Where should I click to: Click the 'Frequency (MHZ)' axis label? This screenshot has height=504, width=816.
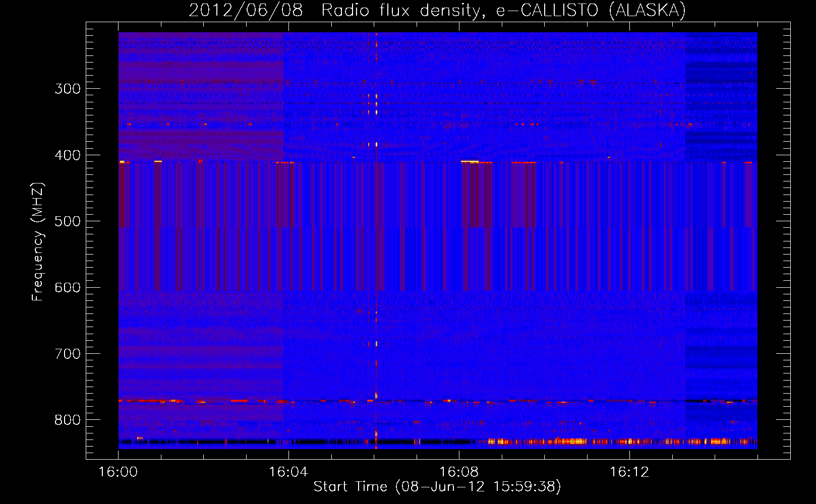(38, 242)
